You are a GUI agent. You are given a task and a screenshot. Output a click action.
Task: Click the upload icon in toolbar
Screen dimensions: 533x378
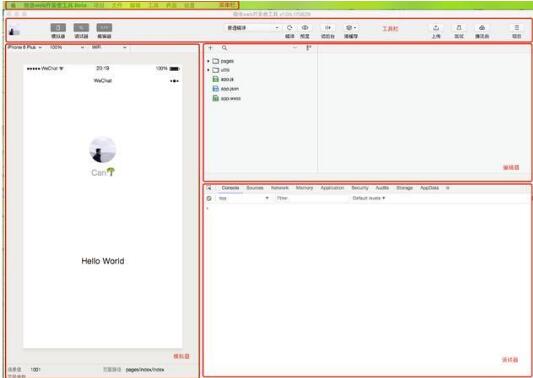click(x=436, y=28)
